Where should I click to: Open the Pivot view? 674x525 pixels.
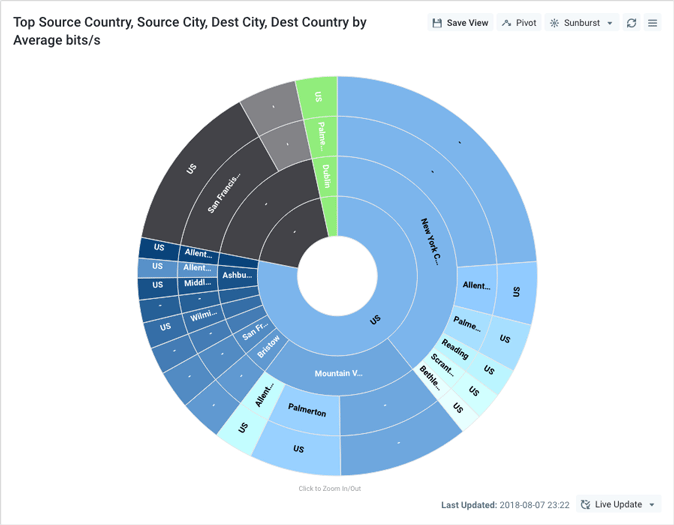[519, 23]
